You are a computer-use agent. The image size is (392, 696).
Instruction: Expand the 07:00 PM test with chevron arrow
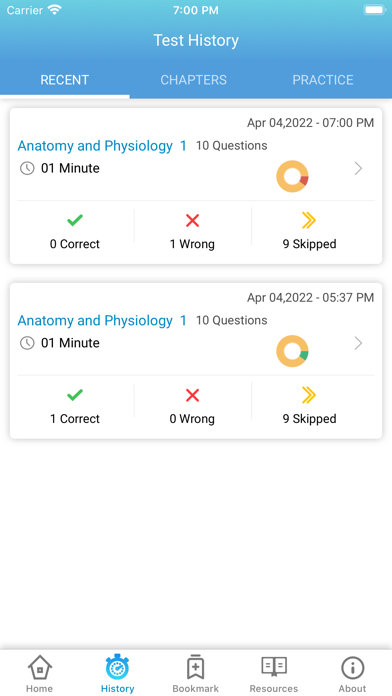tap(358, 168)
